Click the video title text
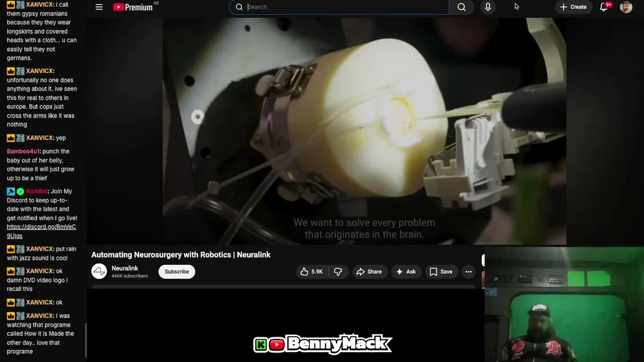The height and width of the screenshot is (362, 644). (181, 255)
